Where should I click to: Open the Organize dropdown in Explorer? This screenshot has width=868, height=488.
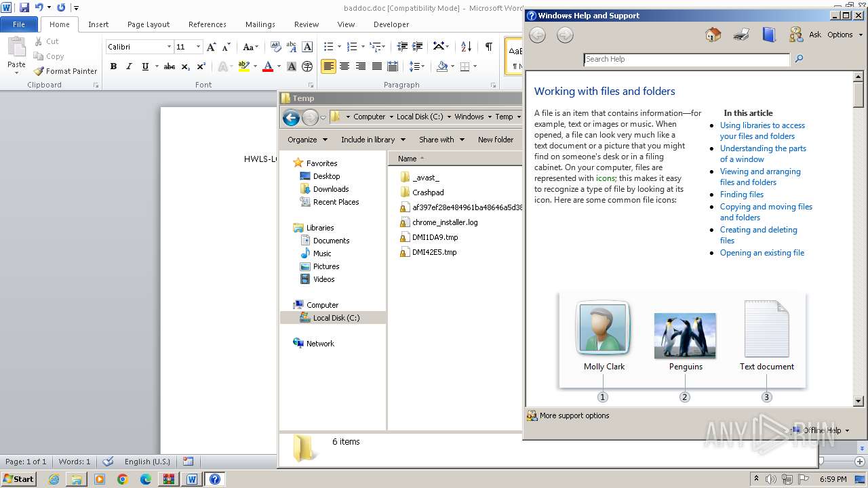(307, 140)
